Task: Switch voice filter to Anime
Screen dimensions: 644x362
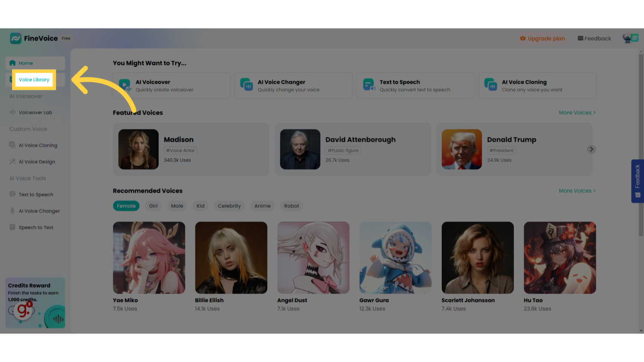Action: click(262, 206)
